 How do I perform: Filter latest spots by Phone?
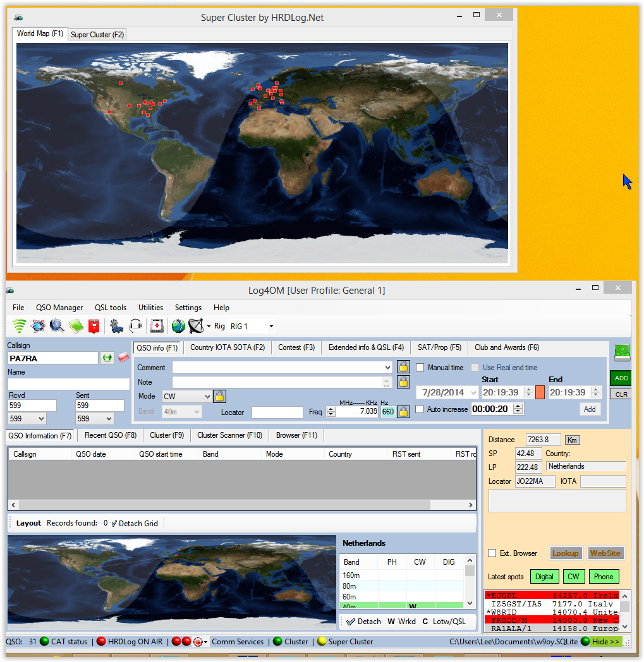point(604,576)
